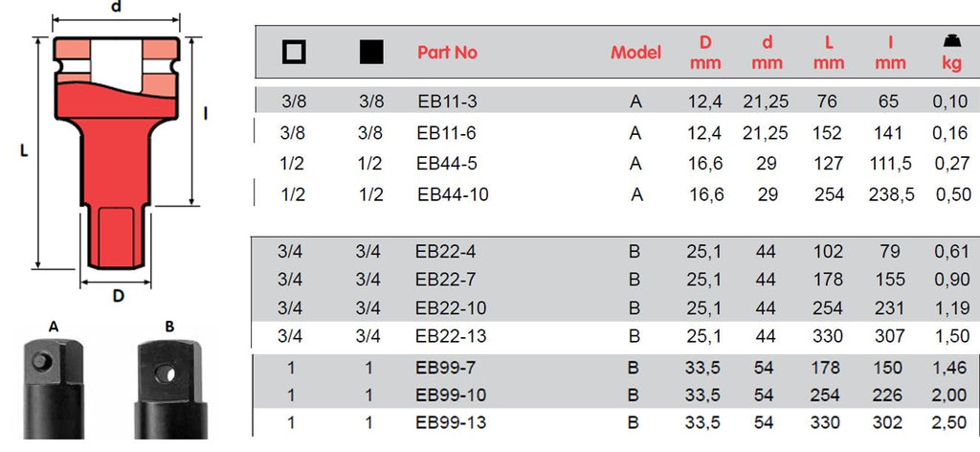Open part number EB44-10

[x=453, y=194]
